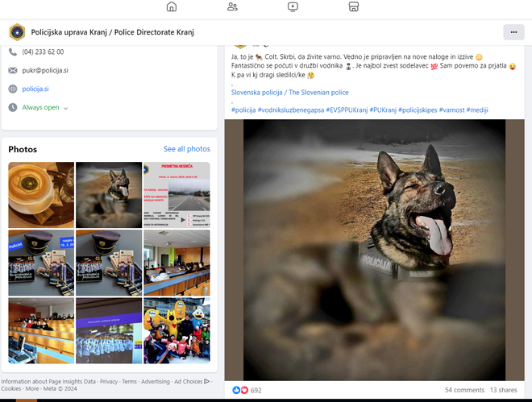Click the Always open text
This screenshot has width=532, height=402.
[x=40, y=107]
